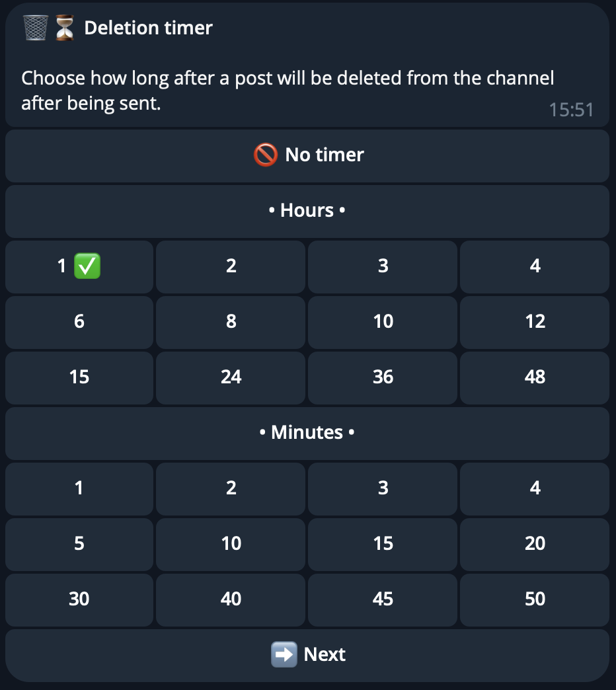Click the trash can emoji in header
The width and height of the screenshot is (616, 690).
click(36, 28)
